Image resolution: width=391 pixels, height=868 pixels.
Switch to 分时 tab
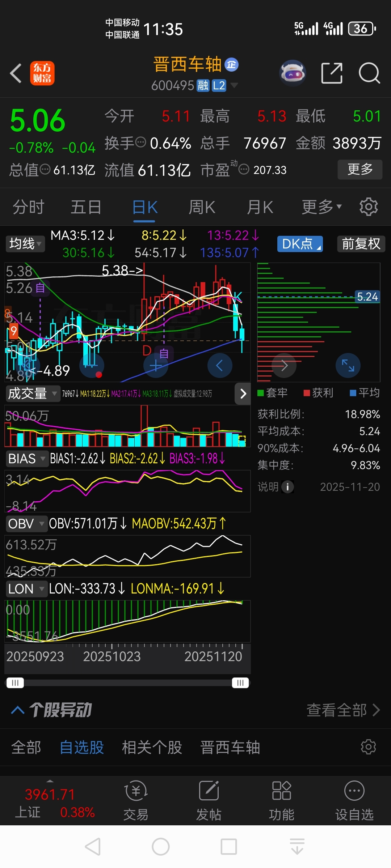(x=29, y=207)
